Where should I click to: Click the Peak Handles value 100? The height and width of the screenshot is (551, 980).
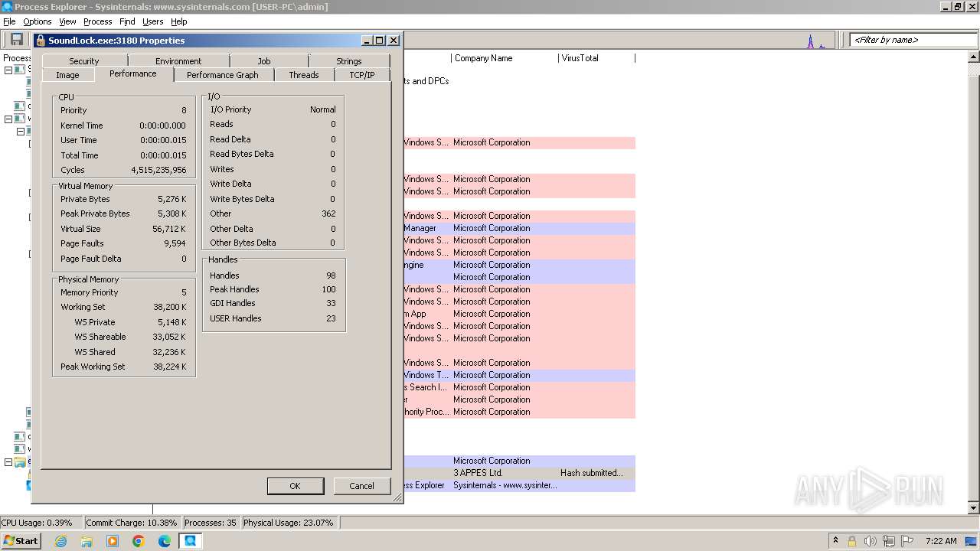click(328, 289)
